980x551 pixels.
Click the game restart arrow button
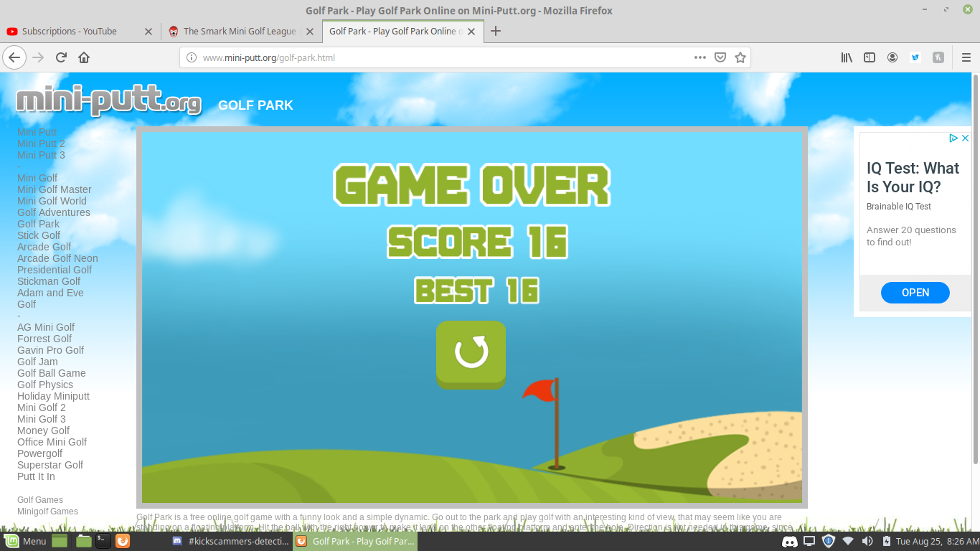(x=471, y=352)
